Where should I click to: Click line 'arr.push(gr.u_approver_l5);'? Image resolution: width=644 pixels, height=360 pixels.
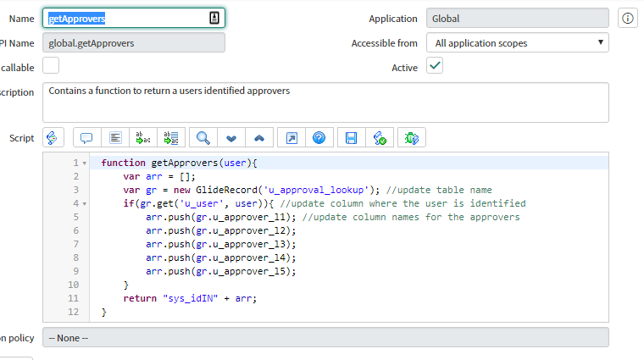[220, 271]
